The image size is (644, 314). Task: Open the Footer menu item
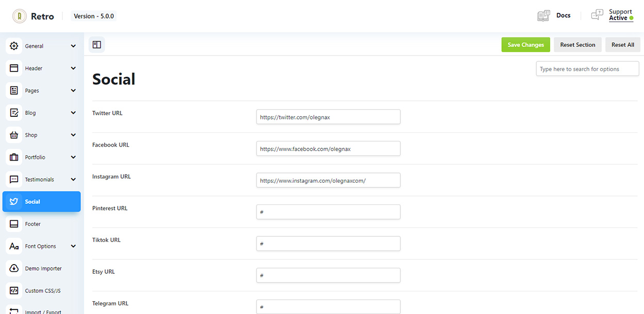pos(42,224)
